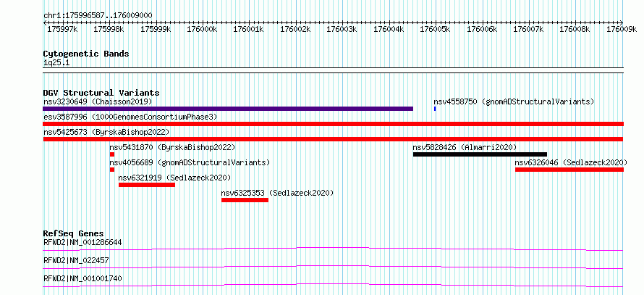Click the 176002k ruler position

pos(295,29)
